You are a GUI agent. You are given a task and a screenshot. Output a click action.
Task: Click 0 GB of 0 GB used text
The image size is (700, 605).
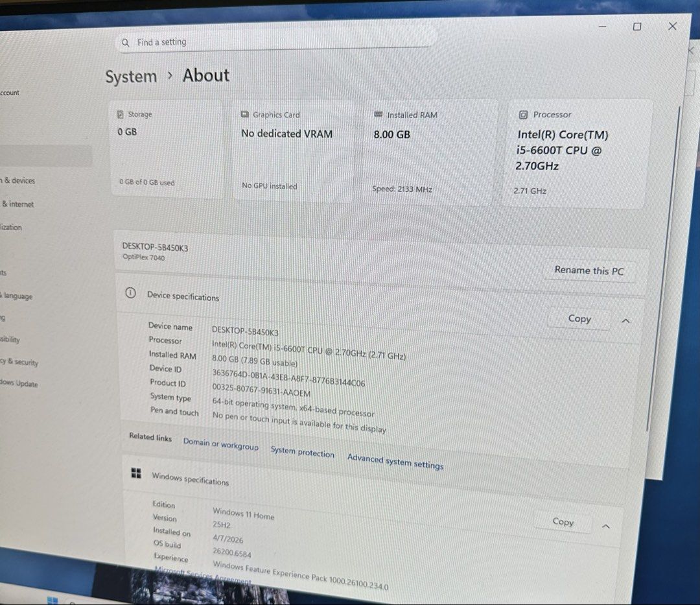click(147, 182)
